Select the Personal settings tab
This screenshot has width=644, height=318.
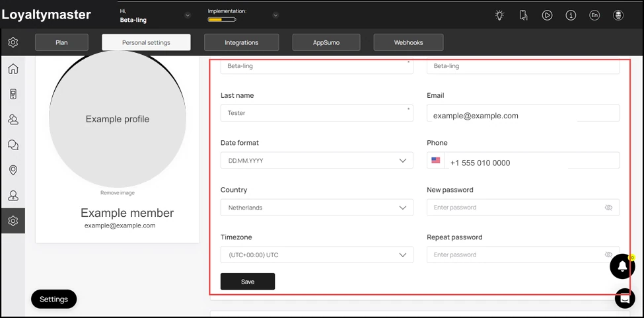pyautogui.click(x=146, y=42)
